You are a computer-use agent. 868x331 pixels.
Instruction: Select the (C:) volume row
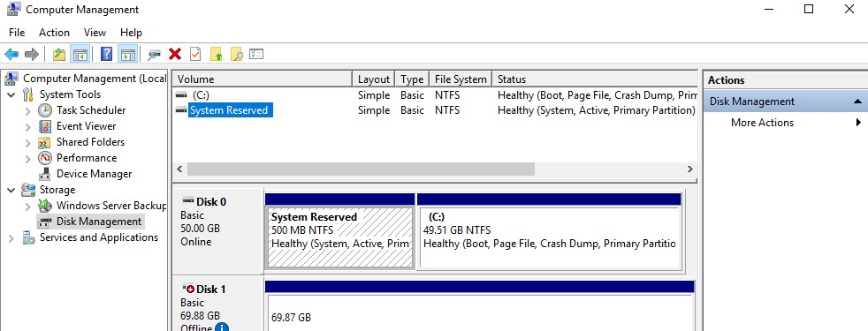435,95
